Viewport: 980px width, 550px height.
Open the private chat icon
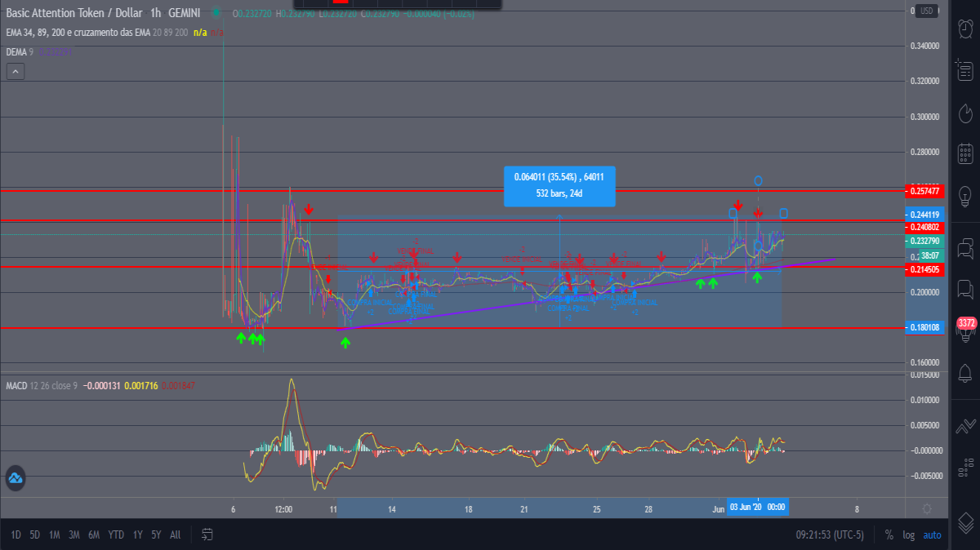pos(964,288)
